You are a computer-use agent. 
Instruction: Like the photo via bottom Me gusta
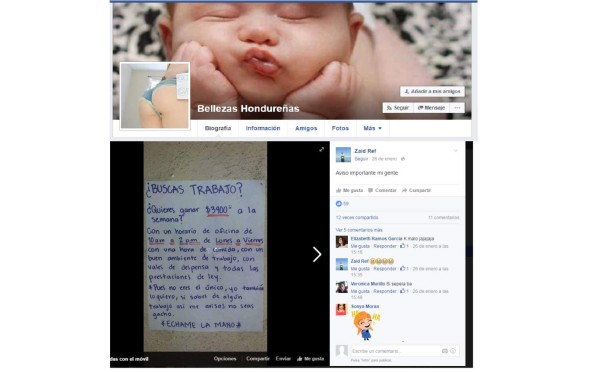point(310,359)
